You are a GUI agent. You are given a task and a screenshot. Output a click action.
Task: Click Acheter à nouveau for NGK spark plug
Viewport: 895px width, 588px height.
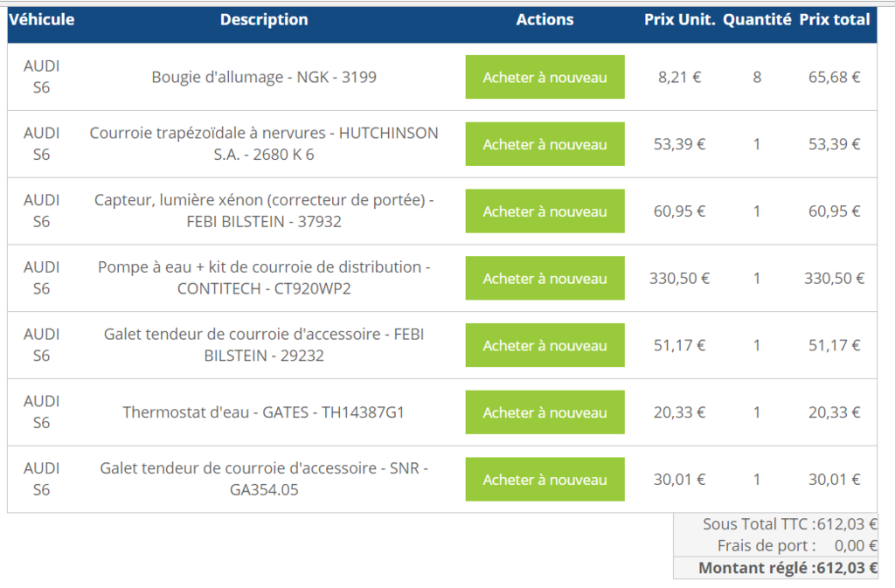545,78
